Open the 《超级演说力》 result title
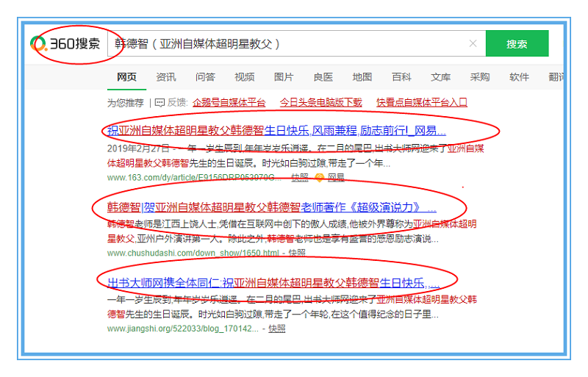Image resolution: width=588 pixels, height=377 pixels. pos(272,207)
